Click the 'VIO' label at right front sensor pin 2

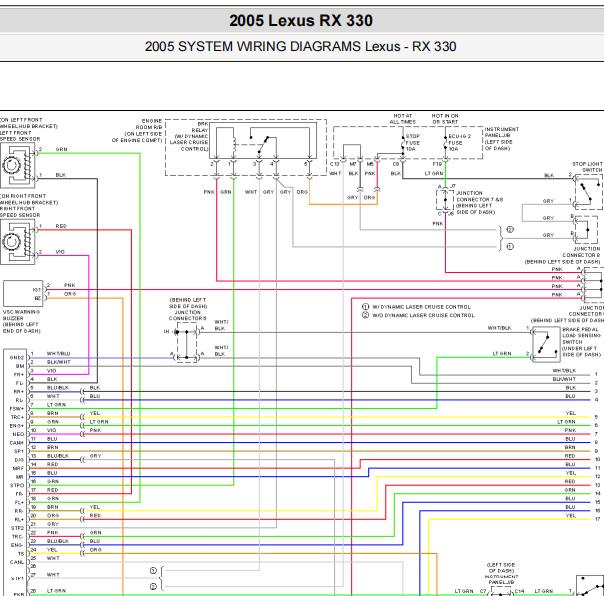60,252
